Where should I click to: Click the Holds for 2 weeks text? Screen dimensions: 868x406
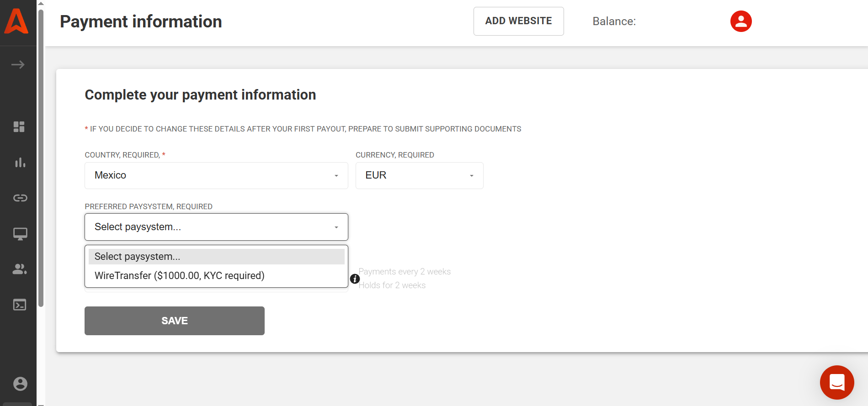(392, 285)
